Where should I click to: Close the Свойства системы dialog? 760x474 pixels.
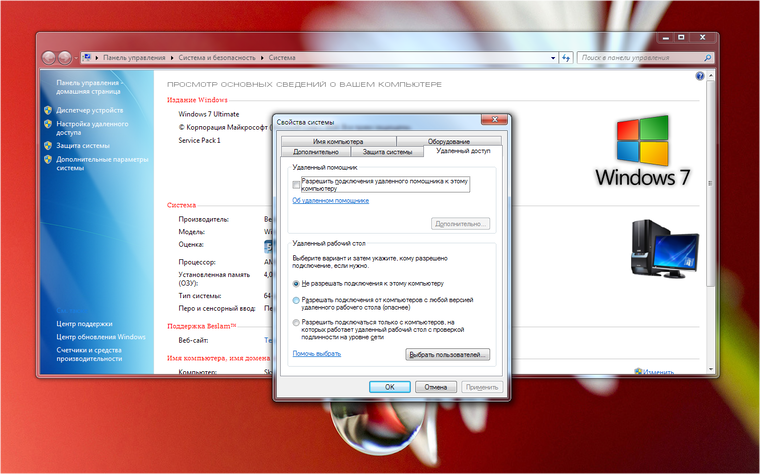coord(494,119)
